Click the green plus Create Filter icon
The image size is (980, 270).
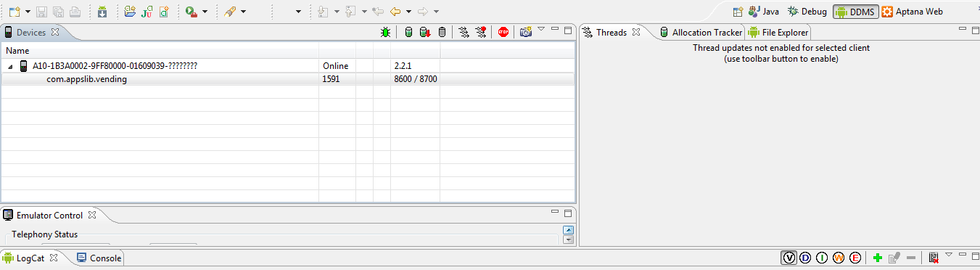click(x=877, y=258)
